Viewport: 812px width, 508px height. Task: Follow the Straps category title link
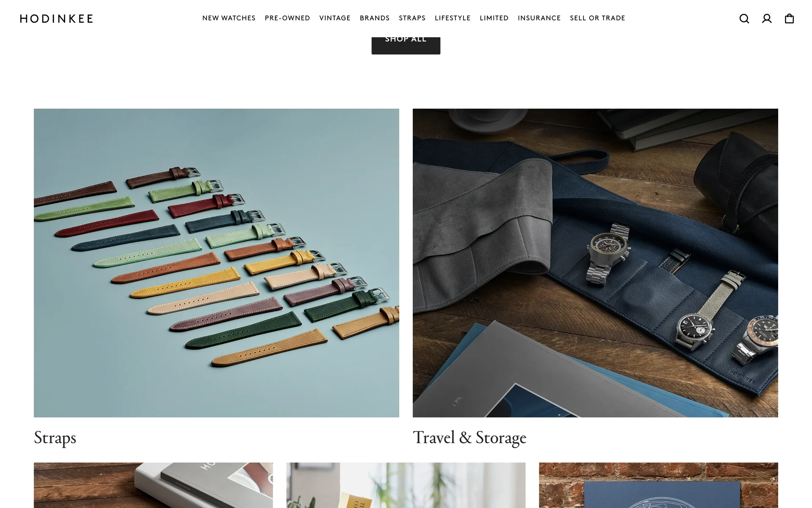55,438
